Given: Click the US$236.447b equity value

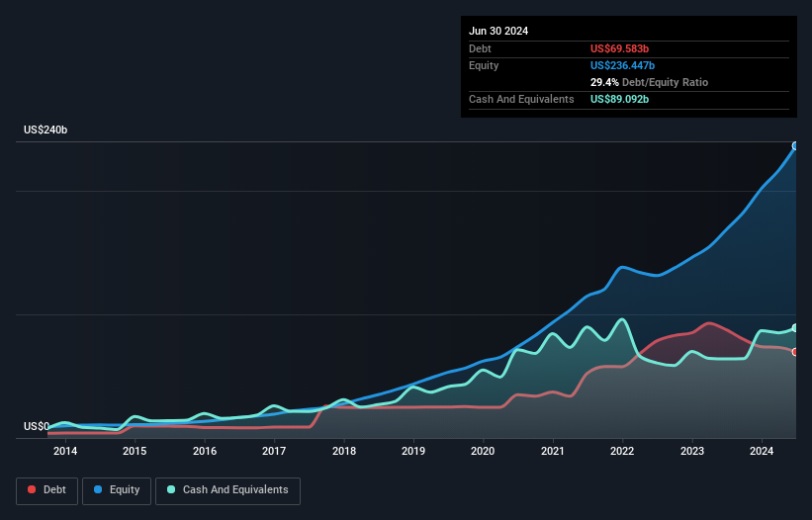Looking at the screenshot, I should (622, 65).
